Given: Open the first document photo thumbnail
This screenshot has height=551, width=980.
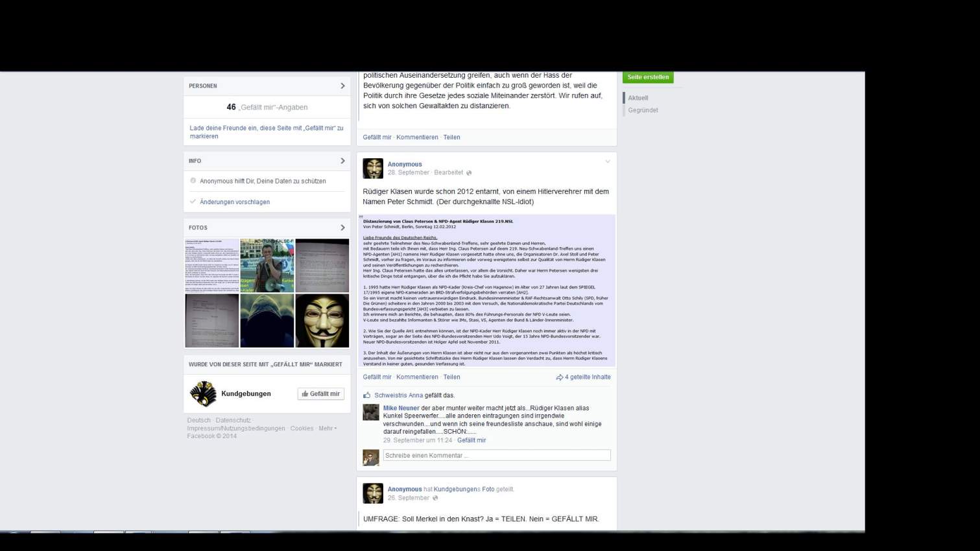Looking at the screenshot, I should coord(212,266).
